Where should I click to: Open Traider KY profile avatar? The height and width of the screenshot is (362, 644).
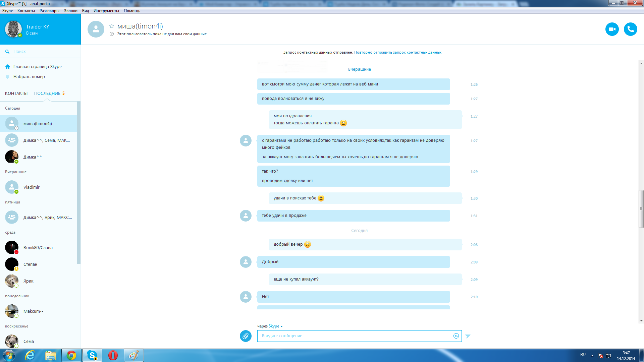pyautogui.click(x=13, y=29)
